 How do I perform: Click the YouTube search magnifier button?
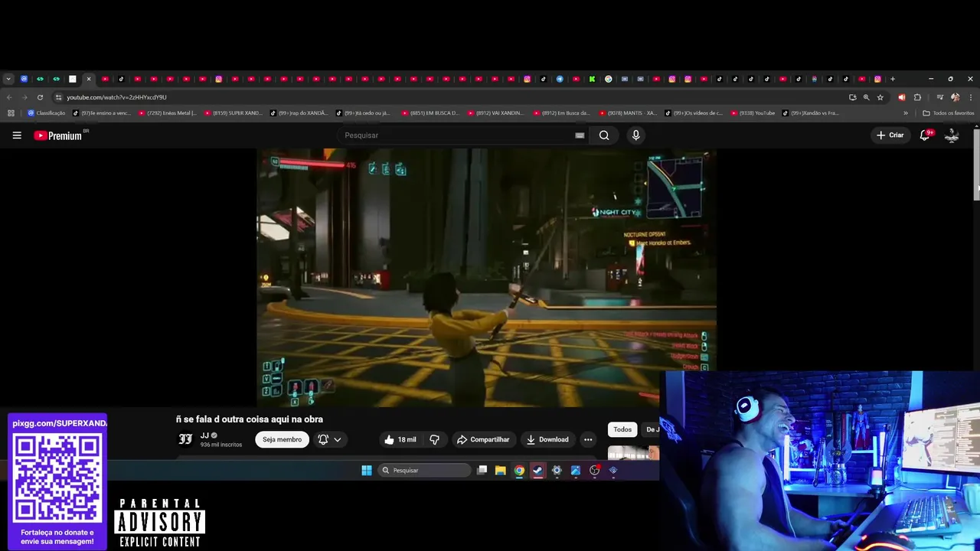tap(604, 135)
